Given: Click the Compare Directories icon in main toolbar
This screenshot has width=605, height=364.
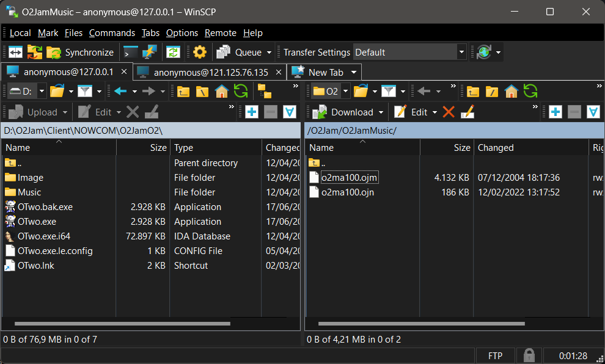Looking at the screenshot, I should click(15, 53).
